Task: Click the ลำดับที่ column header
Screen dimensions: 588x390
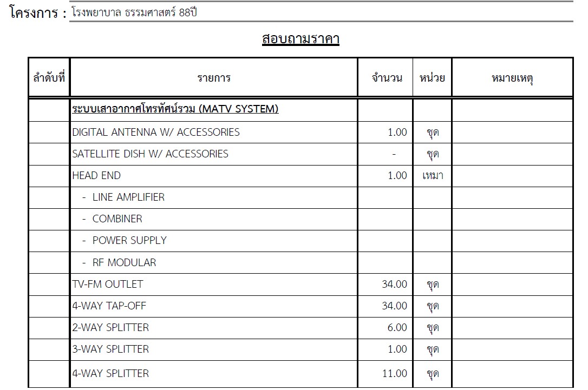Action: tap(49, 77)
